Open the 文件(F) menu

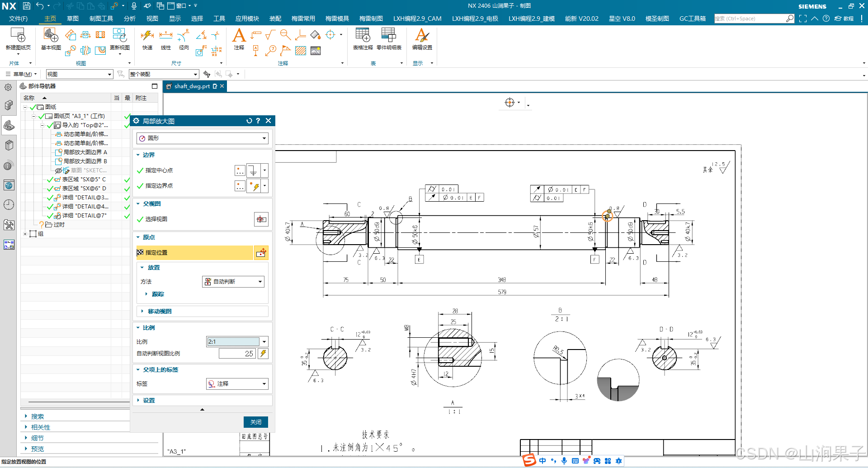click(18, 19)
